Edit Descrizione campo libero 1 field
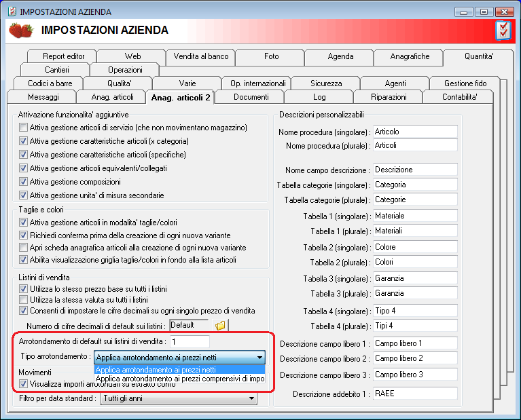Image resolution: width=521 pixels, height=420 pixels. 415,343
